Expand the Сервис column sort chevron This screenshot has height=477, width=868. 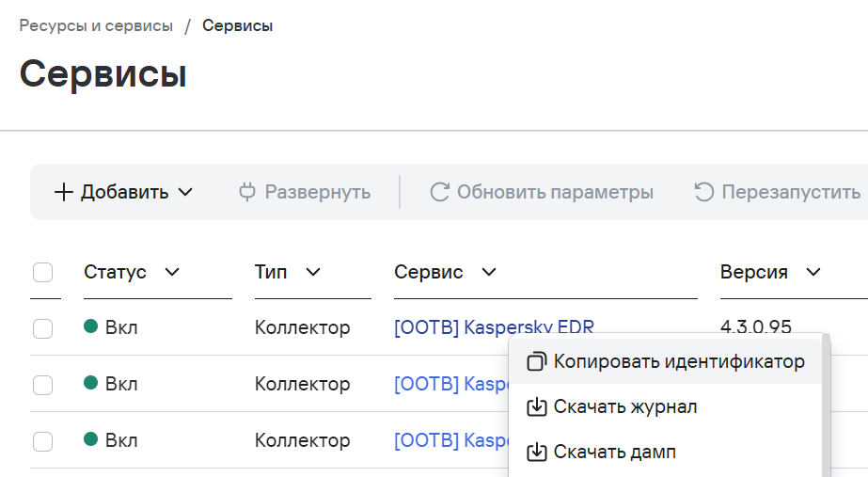[489, 273]
